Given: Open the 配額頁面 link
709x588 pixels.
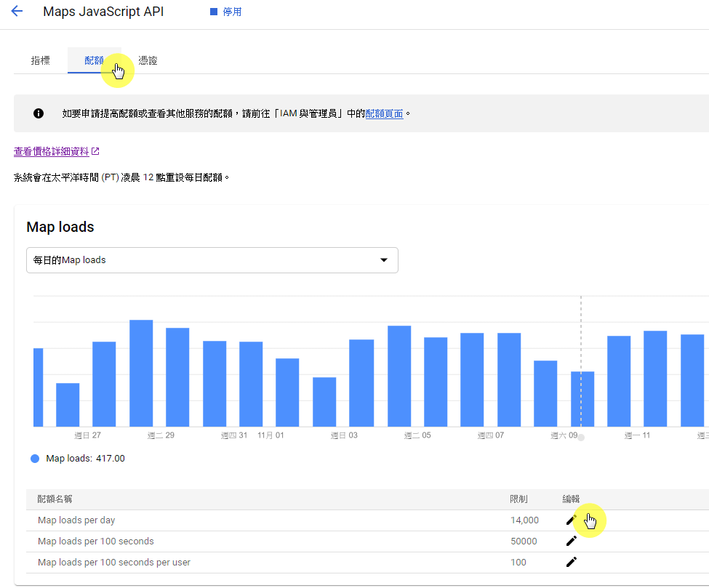Looking at the screenshot, I should [x=384, y=113].
